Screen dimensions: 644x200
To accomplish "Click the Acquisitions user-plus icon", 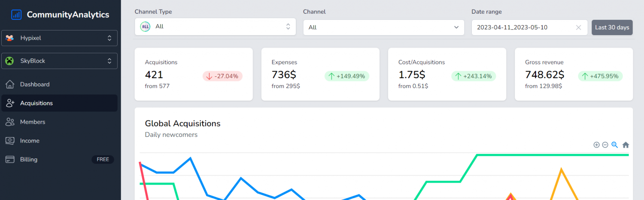I will (x=10, y=103).
